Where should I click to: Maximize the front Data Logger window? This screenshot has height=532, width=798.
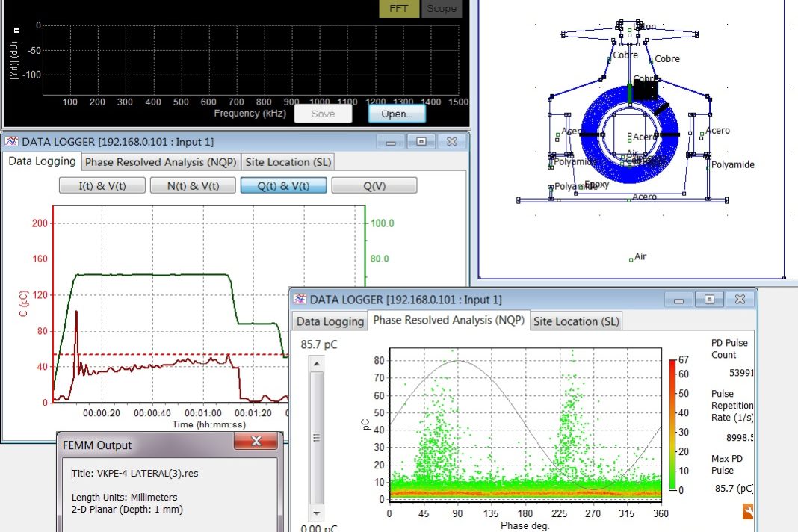pyautogui.click(x=709, y=300)
